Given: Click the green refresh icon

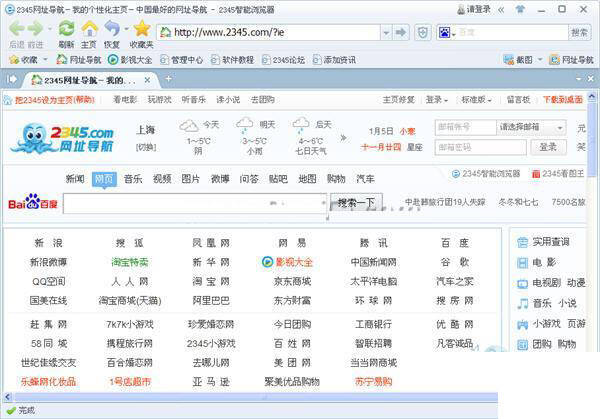Looking at the screenshot, I should pos(66,29).
